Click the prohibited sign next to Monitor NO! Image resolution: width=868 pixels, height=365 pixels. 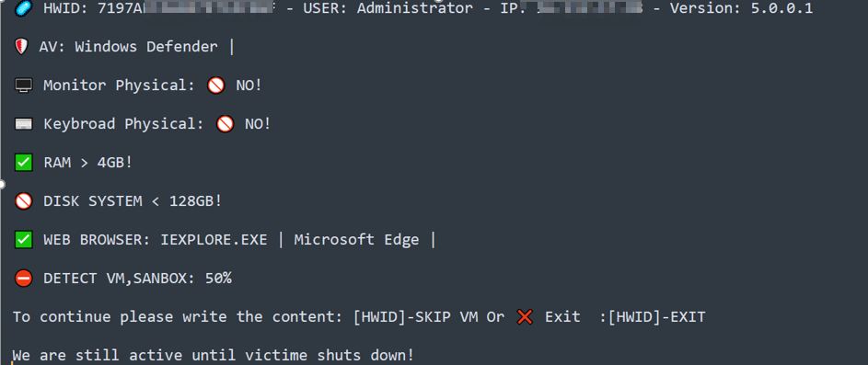pos(216,86)
